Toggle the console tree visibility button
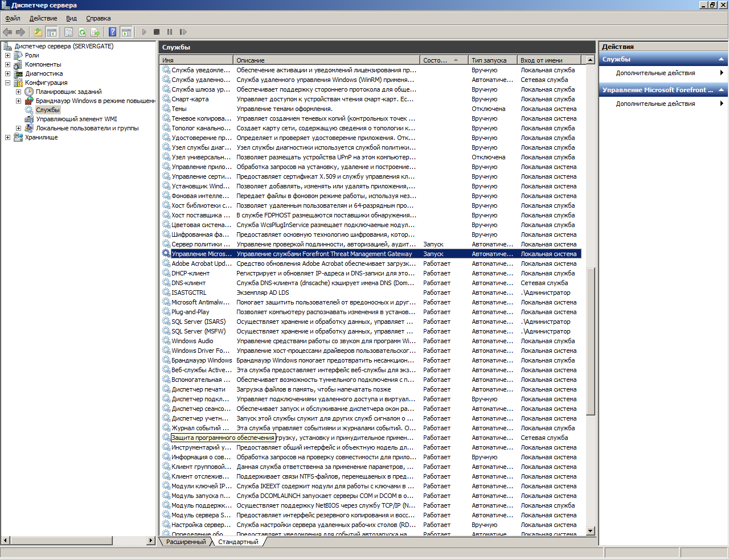This screenshot has width=729, height=560. coord(51,32)
